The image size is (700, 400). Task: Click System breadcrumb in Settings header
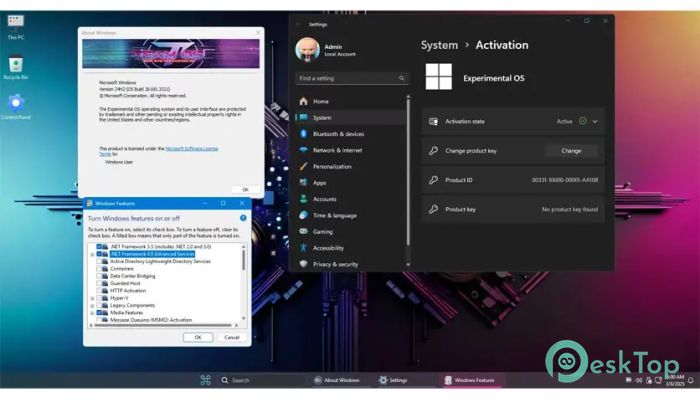[x=439, y=45]
